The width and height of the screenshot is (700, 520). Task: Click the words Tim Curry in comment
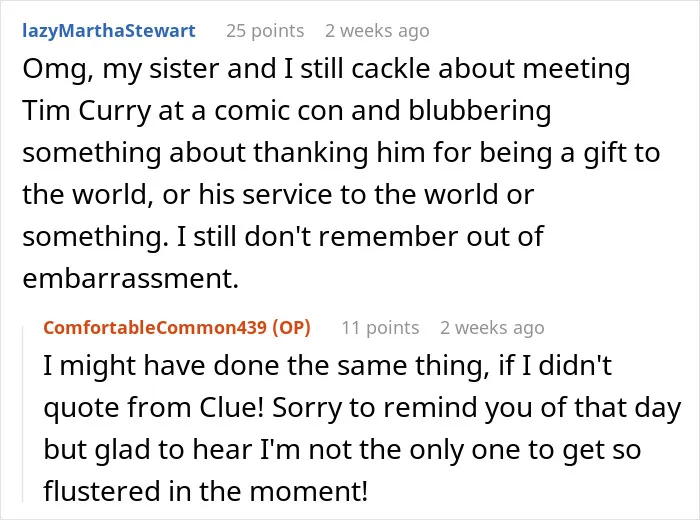tap(87, 111)
